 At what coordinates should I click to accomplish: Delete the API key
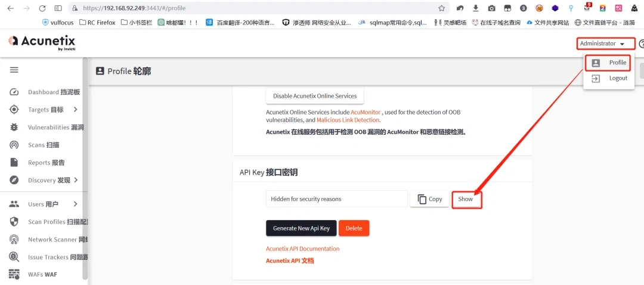(x=354, y=228)
